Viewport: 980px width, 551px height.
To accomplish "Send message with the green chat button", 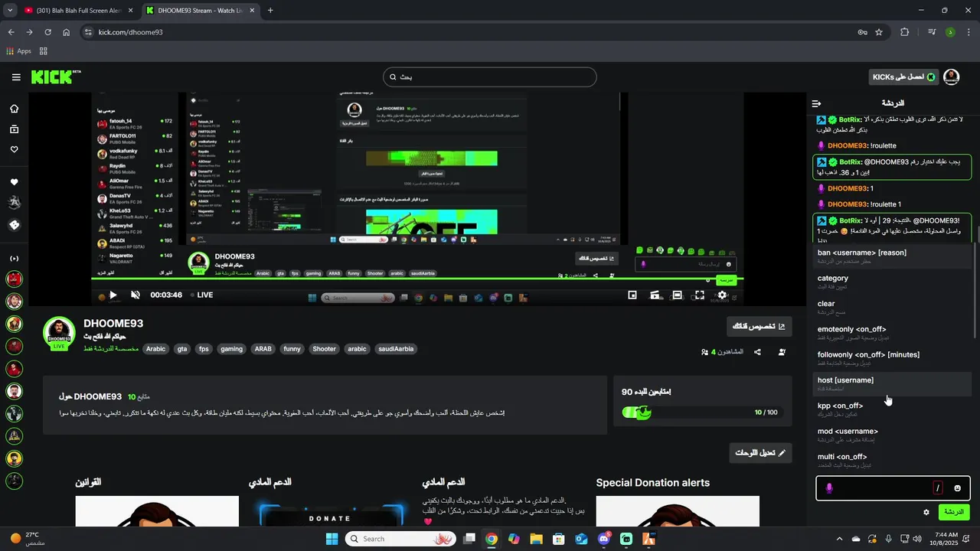I will [x=954, y=512].
